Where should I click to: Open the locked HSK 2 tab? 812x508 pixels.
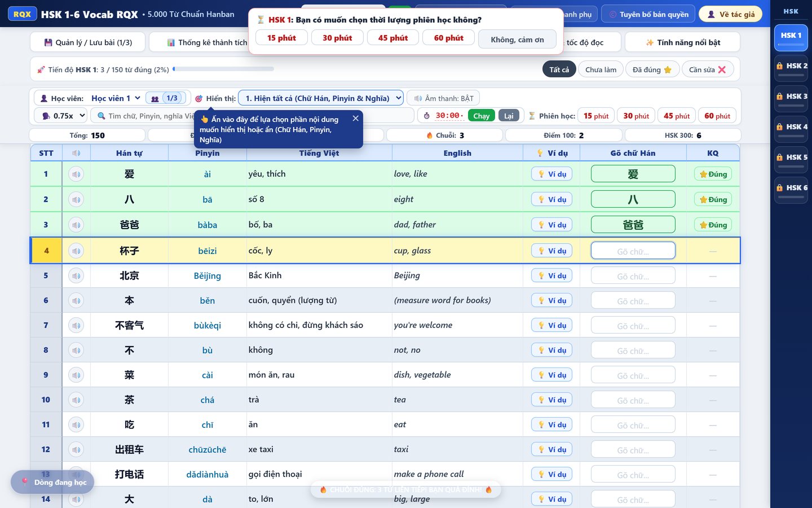[x=791, y=68]
